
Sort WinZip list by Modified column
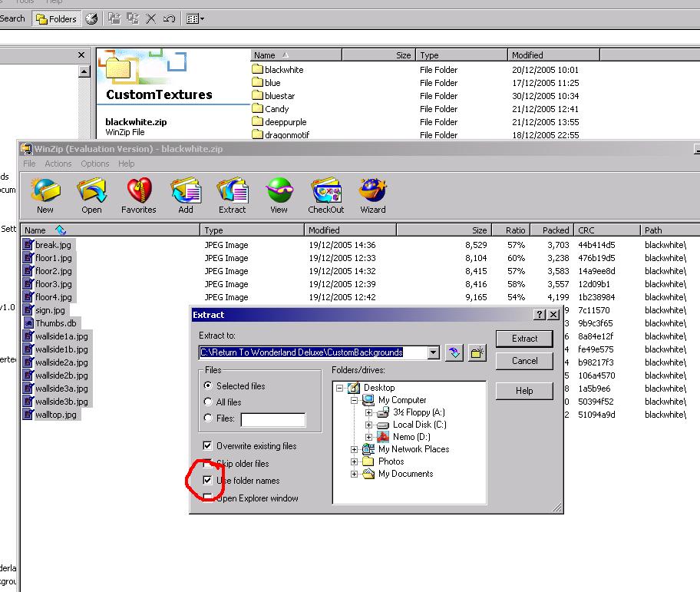pyautogui.click(x=349, y=230)
